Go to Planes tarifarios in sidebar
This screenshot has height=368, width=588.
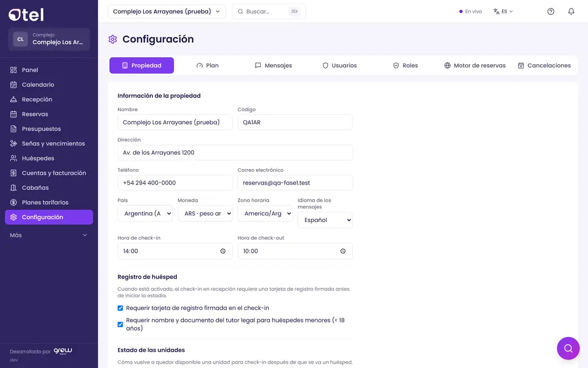point(49,203)
